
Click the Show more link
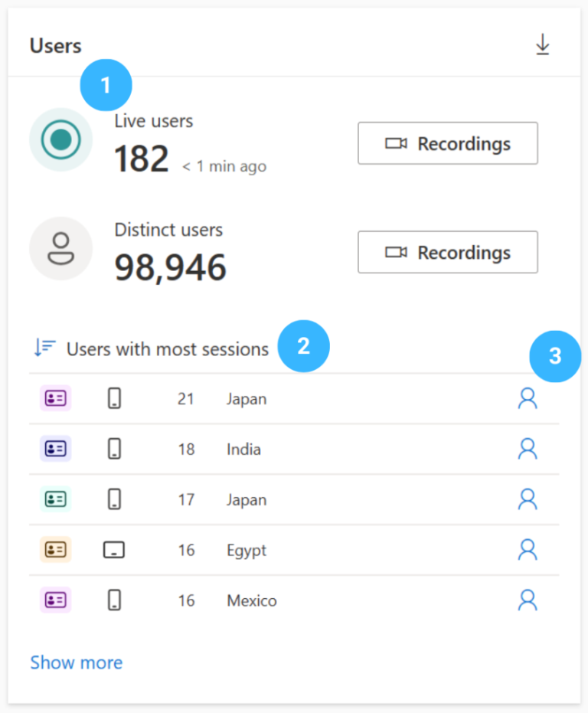click(x=76, y=662)
